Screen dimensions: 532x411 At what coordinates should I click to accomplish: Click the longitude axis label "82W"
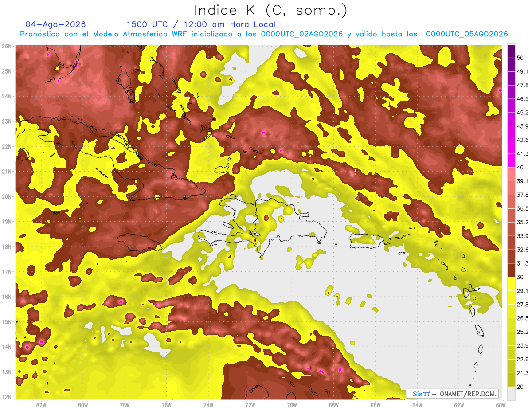[x=41, y=405]
